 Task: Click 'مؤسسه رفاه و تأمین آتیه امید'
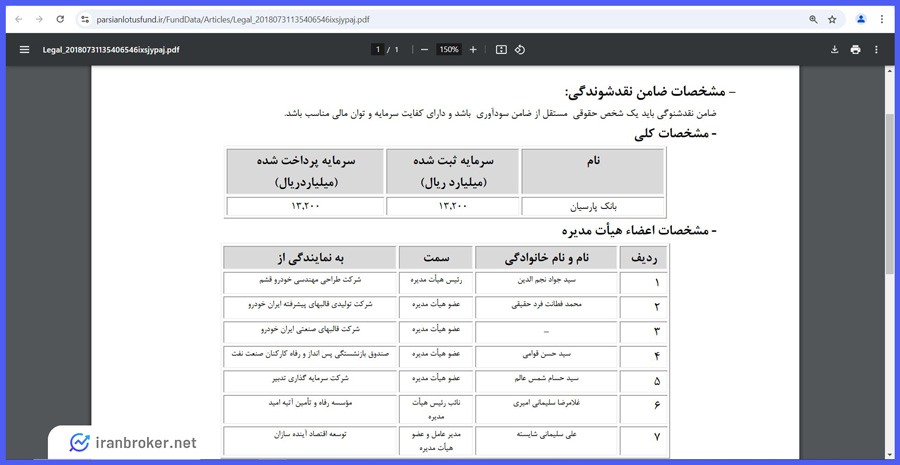310,404
